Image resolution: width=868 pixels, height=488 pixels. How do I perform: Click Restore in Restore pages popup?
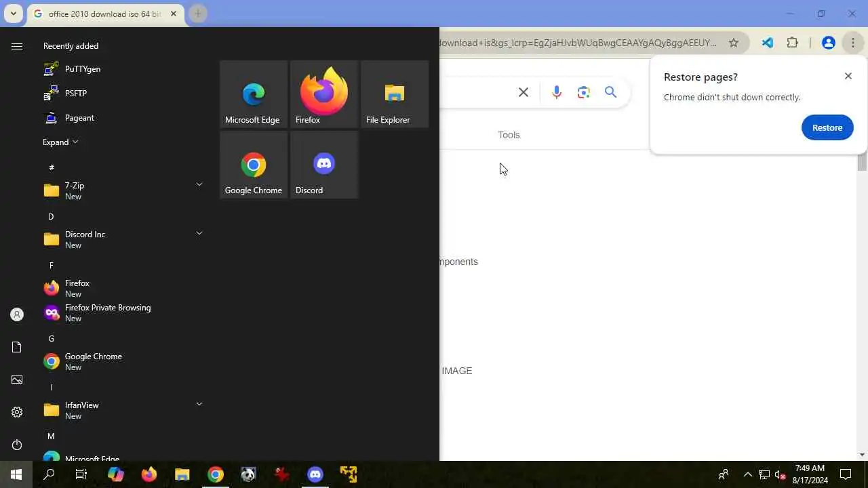coord(827,127)
